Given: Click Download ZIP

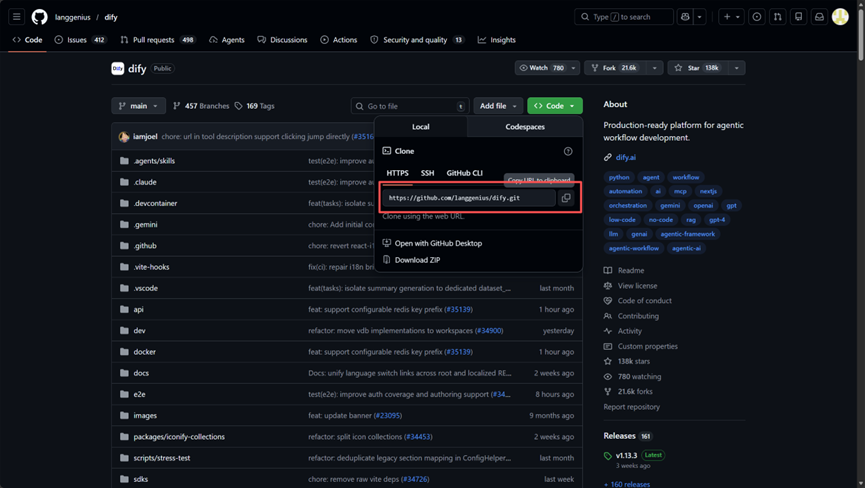Looking at the screenshot, I should tap(412, 260).
